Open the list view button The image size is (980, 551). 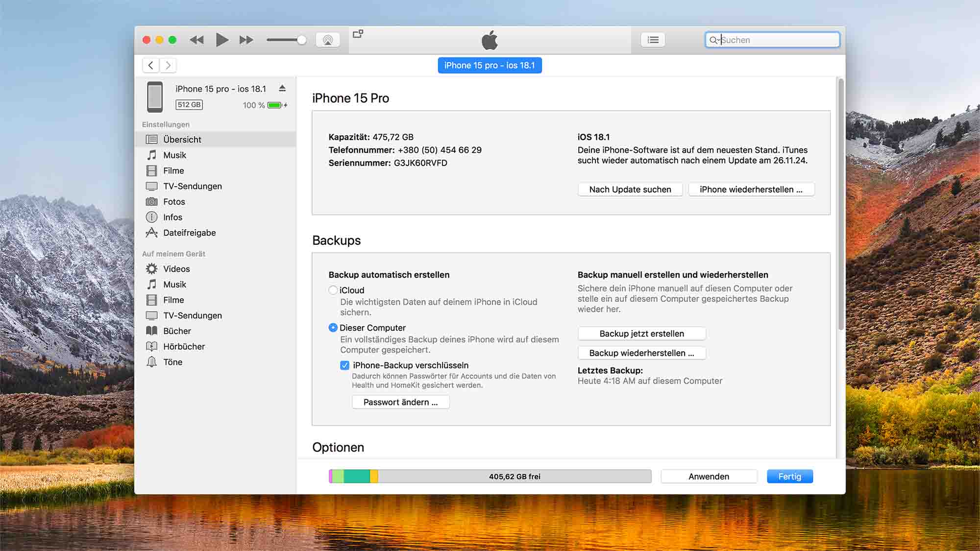tap(653, 40)
